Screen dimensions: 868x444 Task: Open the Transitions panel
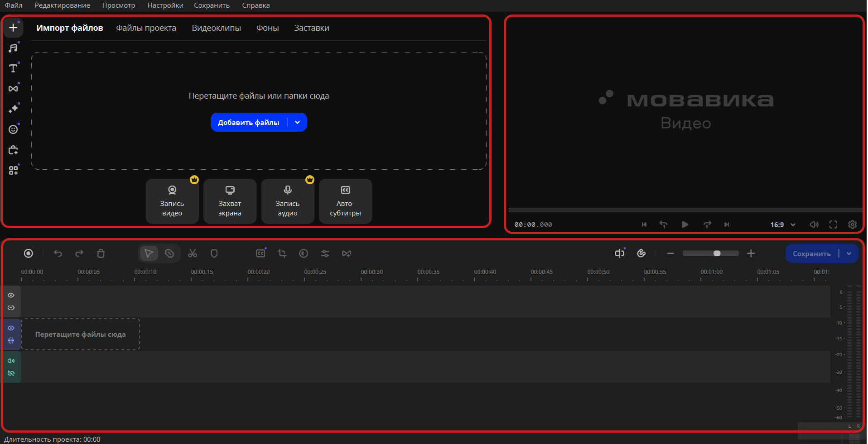point(13,88)
